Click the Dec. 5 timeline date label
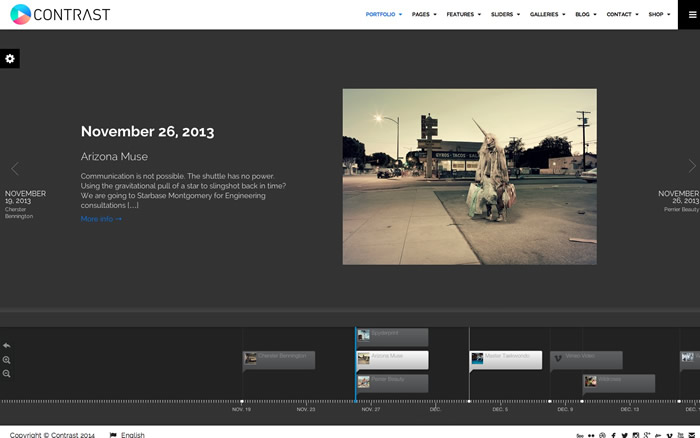Screen dimensions: 700x438 (x=500, y=409)
